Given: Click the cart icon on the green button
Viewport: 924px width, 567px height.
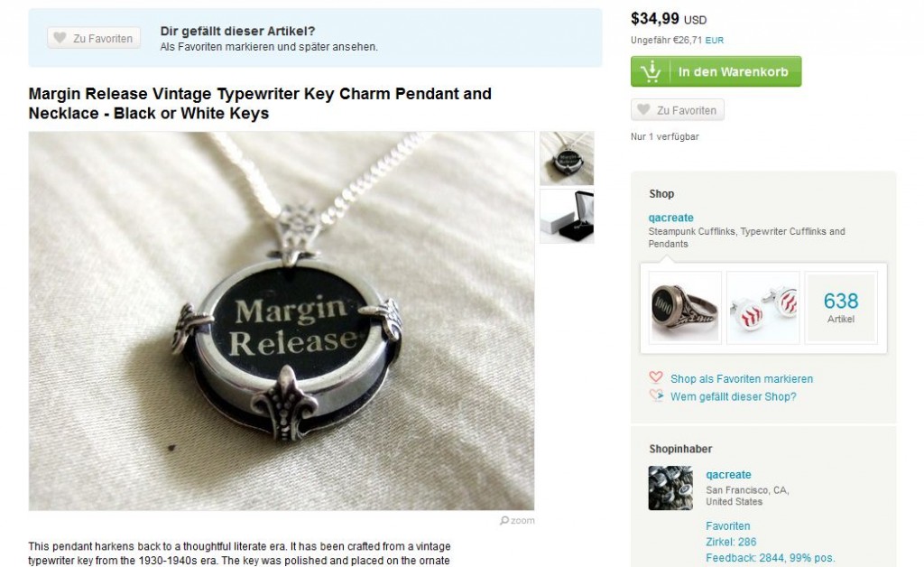Looking at the screenshot, I should pyautogui.click(x=651, y=71).
